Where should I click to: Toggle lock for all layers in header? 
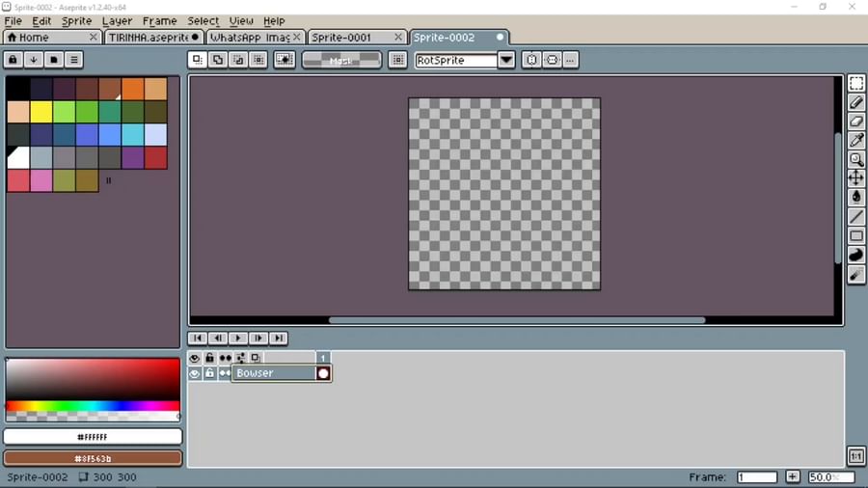[x=209, y=358]
